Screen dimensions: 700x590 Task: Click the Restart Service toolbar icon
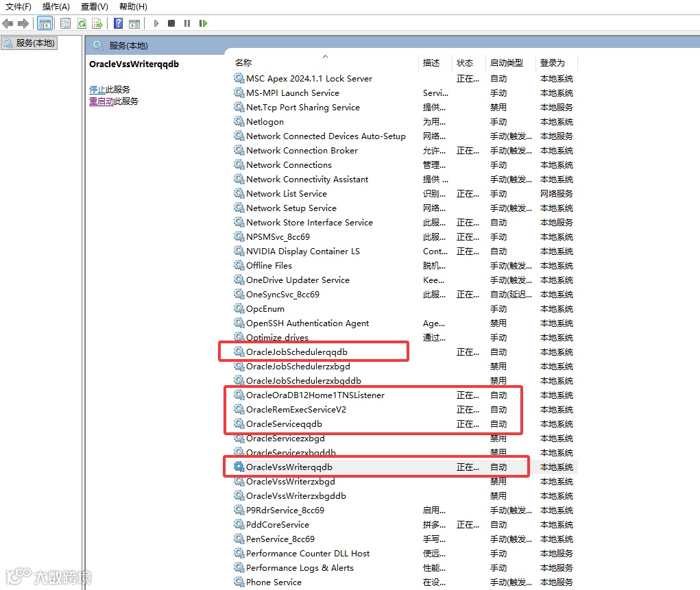point(203,23)
